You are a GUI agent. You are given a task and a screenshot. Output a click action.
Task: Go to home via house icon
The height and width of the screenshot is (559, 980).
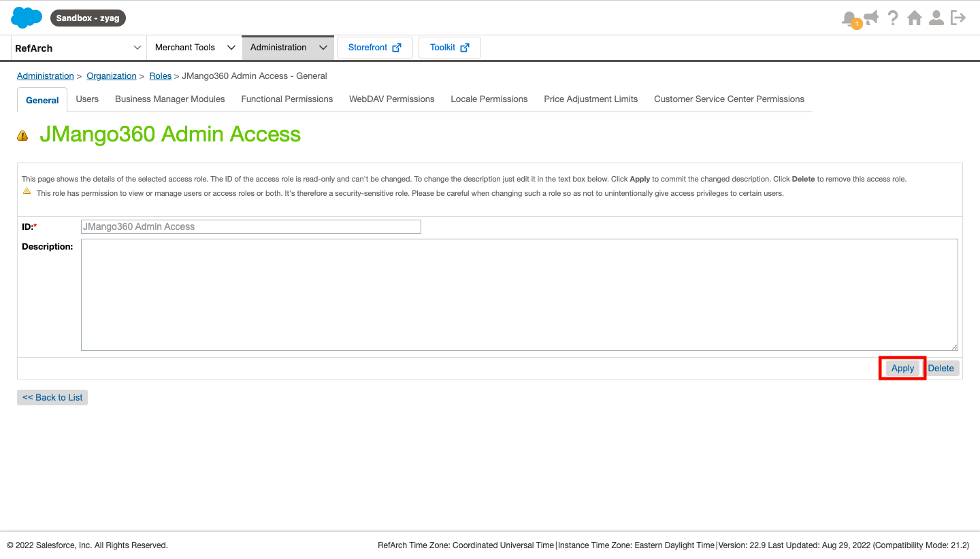915,18
